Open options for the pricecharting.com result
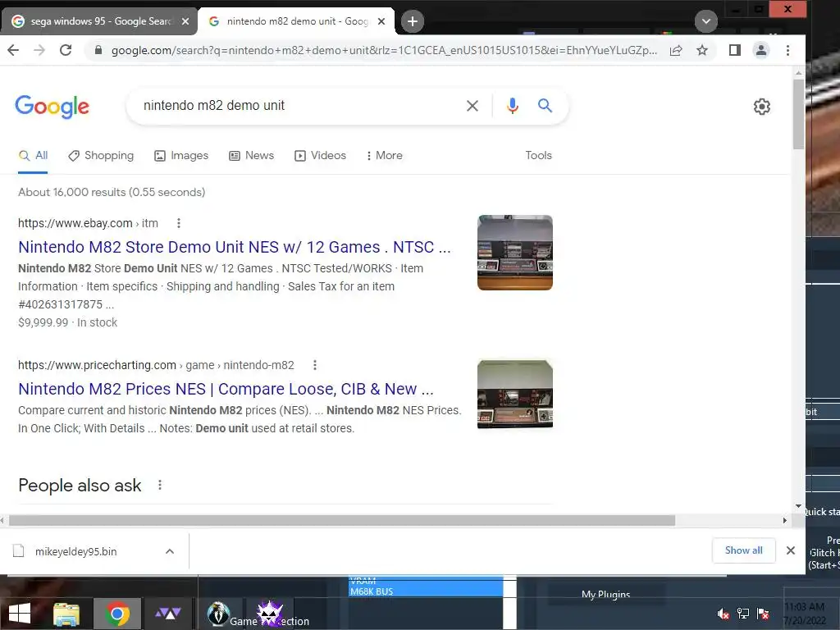 tap(314, 365)
